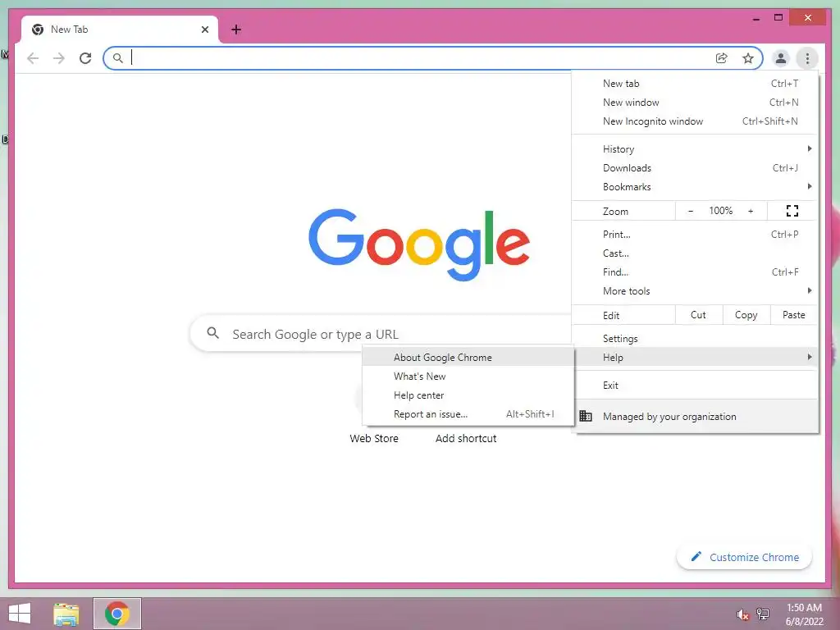Click the Chrome icon in the taskbar
The height and width of the screenshot is (630, 840).
click(x=117, y=614)
